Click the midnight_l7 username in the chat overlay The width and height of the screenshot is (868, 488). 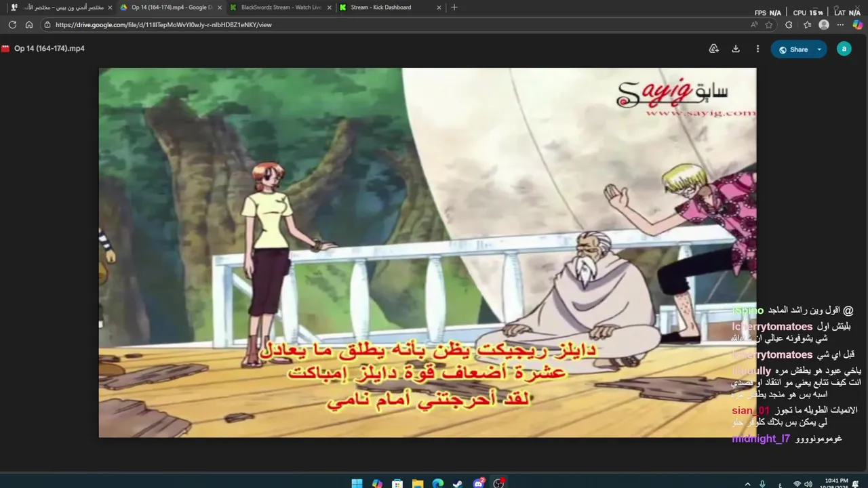pos(761,439)
